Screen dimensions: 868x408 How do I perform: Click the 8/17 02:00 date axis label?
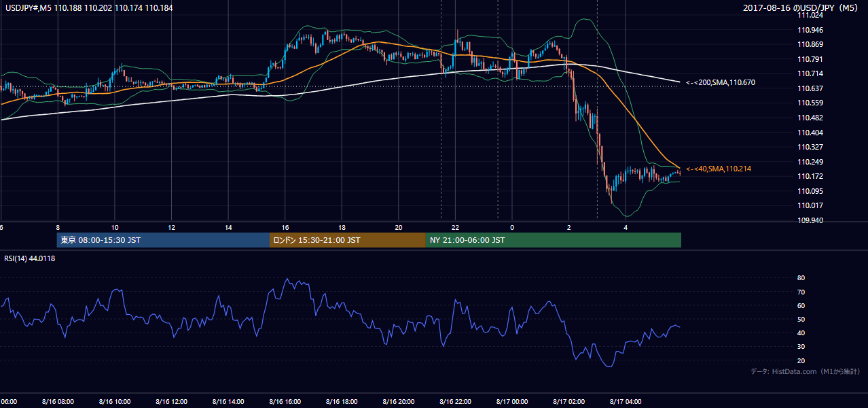click(x=569, y=402)
